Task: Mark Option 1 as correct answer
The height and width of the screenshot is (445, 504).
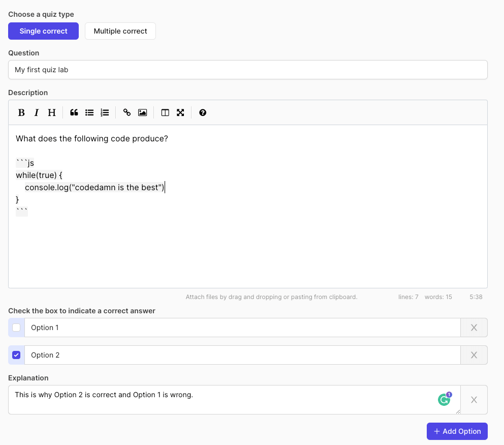Action: (16, 328)
